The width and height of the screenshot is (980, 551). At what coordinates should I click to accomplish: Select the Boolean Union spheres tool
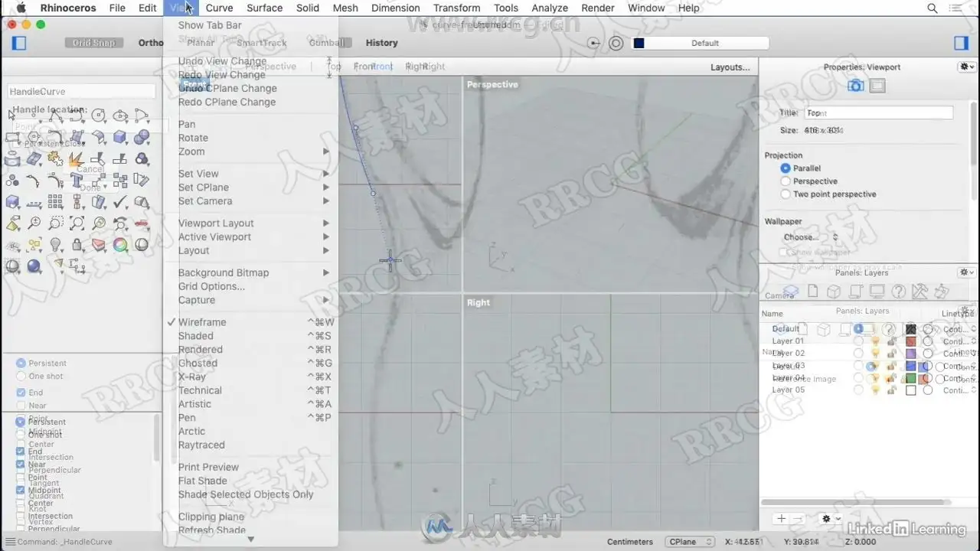click(142, 138)
